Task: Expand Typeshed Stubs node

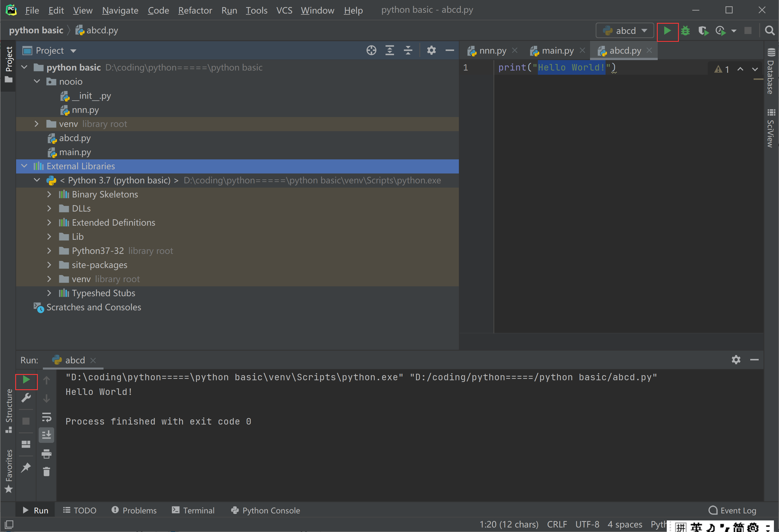Action: coord(49,293)
